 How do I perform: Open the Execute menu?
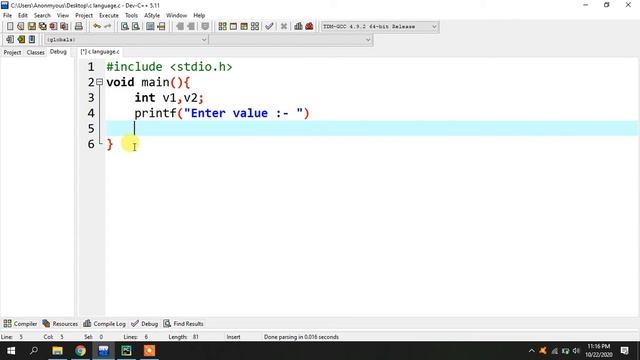click(x=109, y=15)
